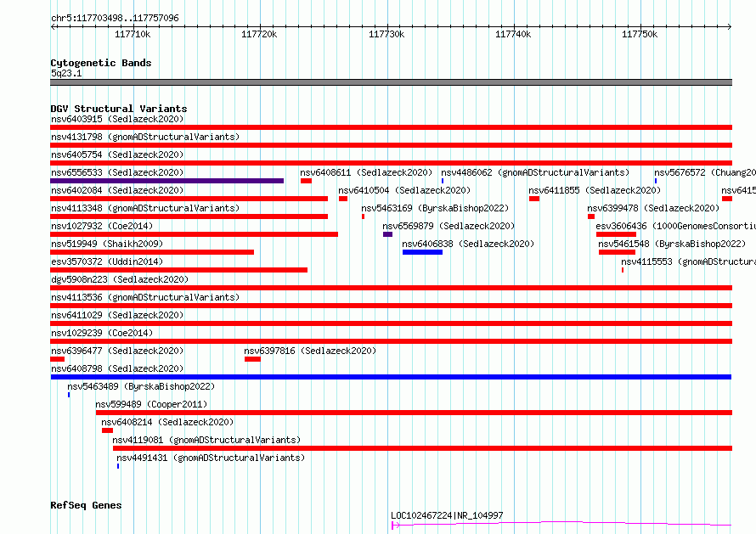Select the dgv5908n223 (Sedlazeck2020) label
Screen dimensions: 756x534
120,279
